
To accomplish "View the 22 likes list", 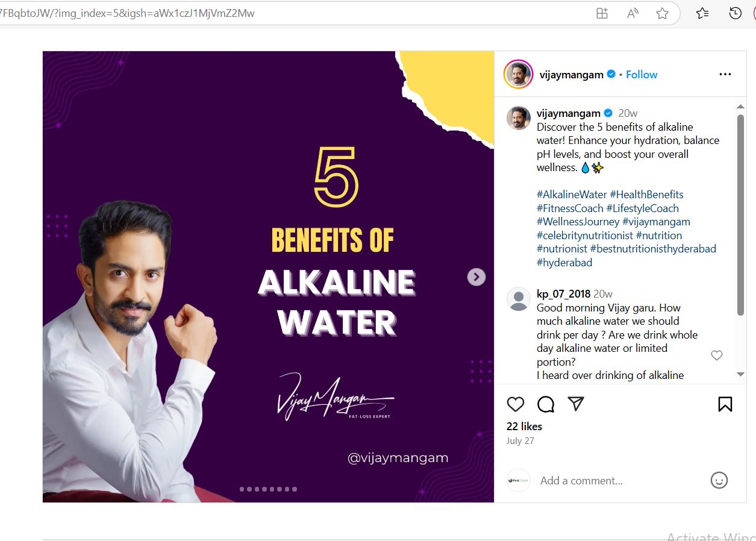I will click(x=524, y=427).
